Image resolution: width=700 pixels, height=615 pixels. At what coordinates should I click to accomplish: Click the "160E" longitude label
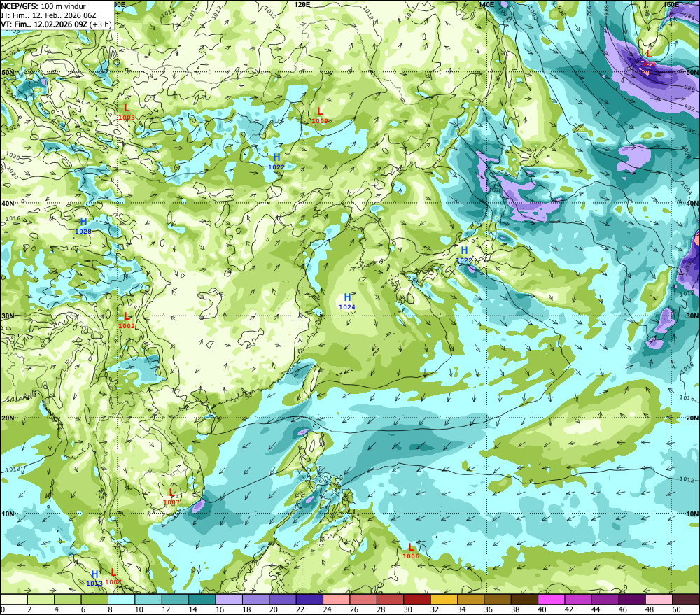(671, 4)
